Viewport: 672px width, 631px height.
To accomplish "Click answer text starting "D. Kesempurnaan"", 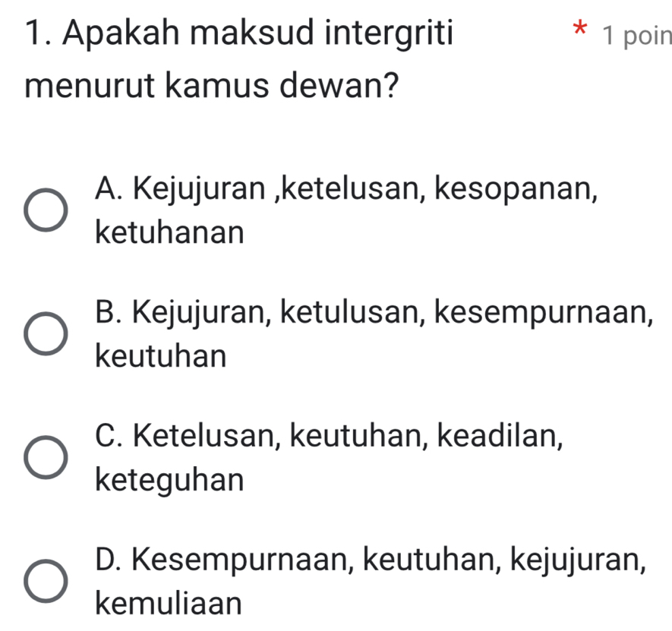I will 371,561.
